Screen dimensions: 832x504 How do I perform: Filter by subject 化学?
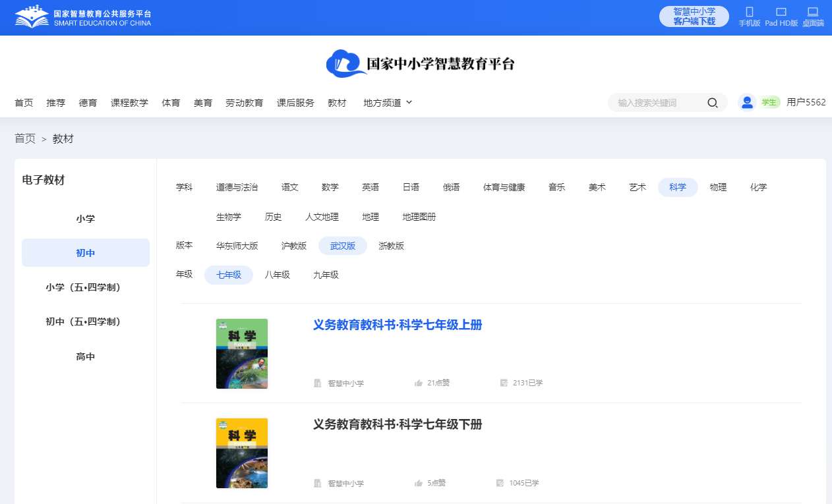[x=759, y=187]
